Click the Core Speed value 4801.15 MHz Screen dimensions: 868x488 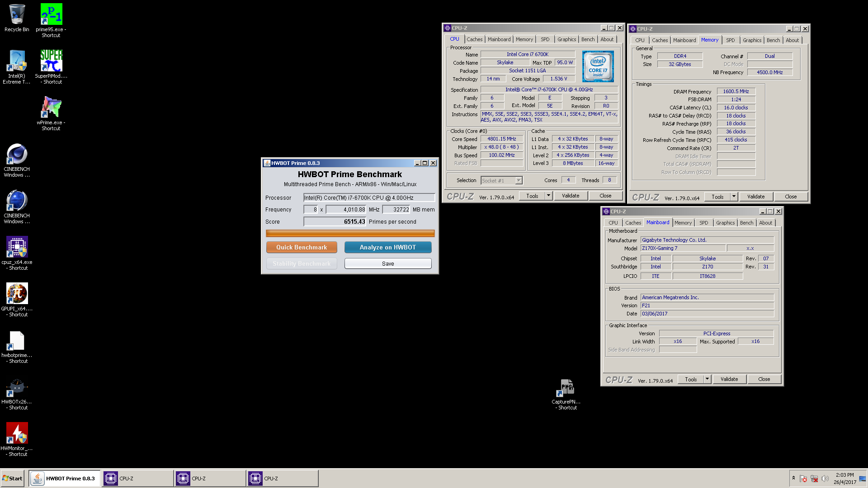point(502,139)
